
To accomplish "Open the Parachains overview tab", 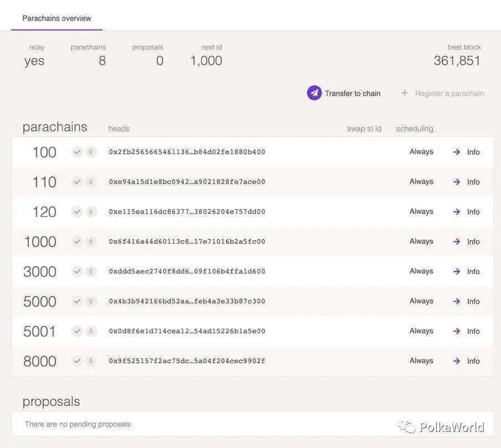I will pos(57,18).
